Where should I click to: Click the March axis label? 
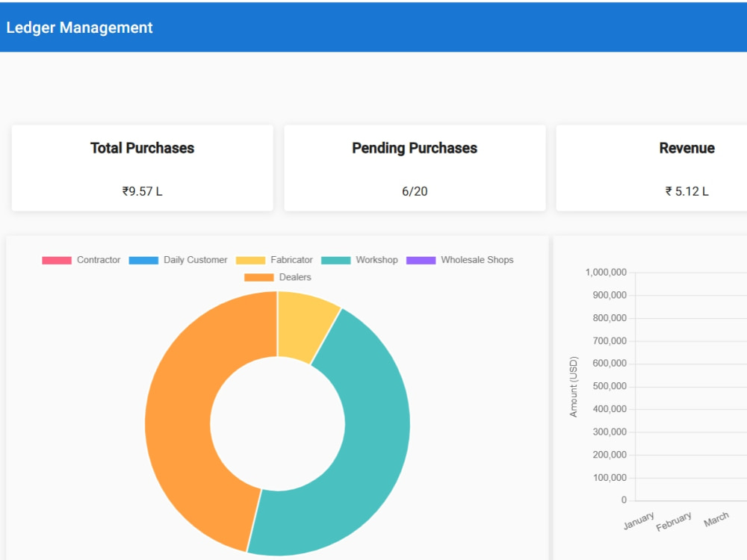tap(716, 519)
